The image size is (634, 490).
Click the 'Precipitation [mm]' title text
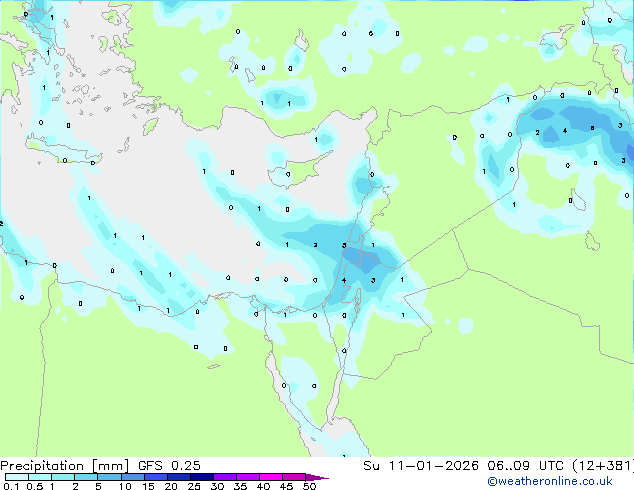click(64, 466)
